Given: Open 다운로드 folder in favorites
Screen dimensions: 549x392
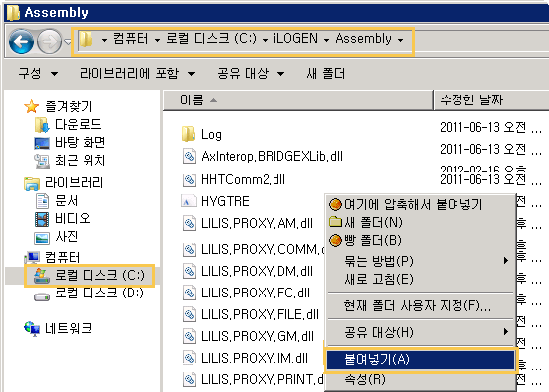Looking at the screenshot, I should point(69,124).
